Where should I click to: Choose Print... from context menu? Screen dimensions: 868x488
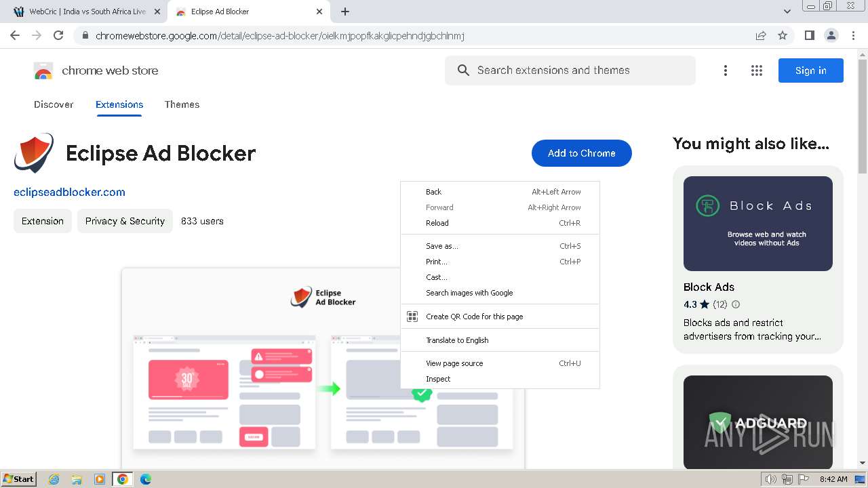pyautogui.click(x=500, y=262)
